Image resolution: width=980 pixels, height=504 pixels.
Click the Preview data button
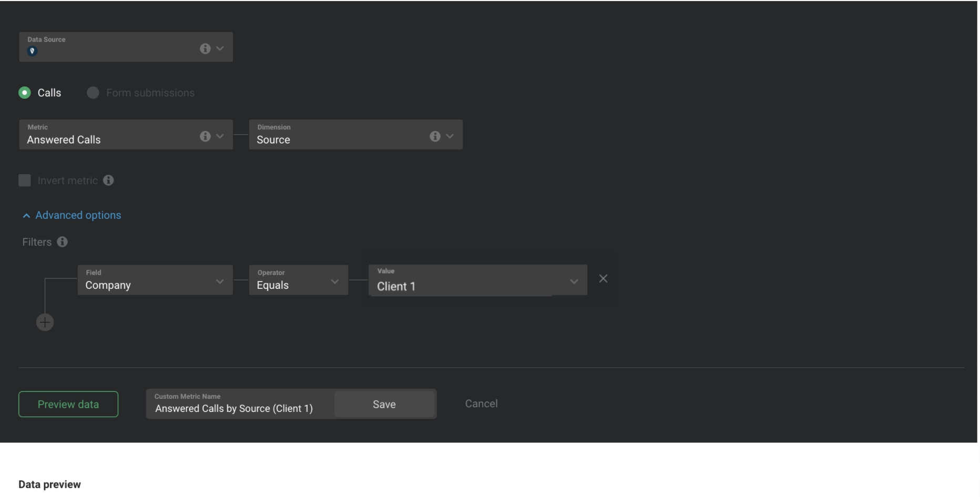click(68, 404)
